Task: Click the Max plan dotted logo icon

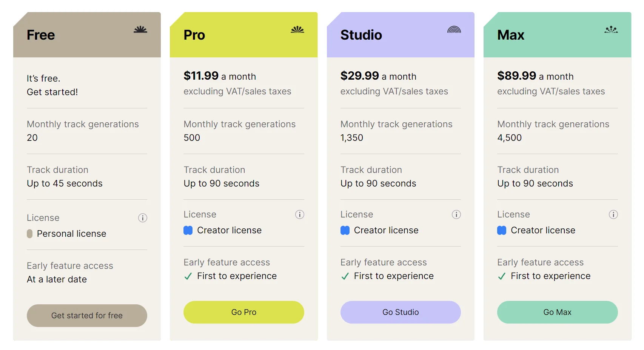Action: pos(611,29)
